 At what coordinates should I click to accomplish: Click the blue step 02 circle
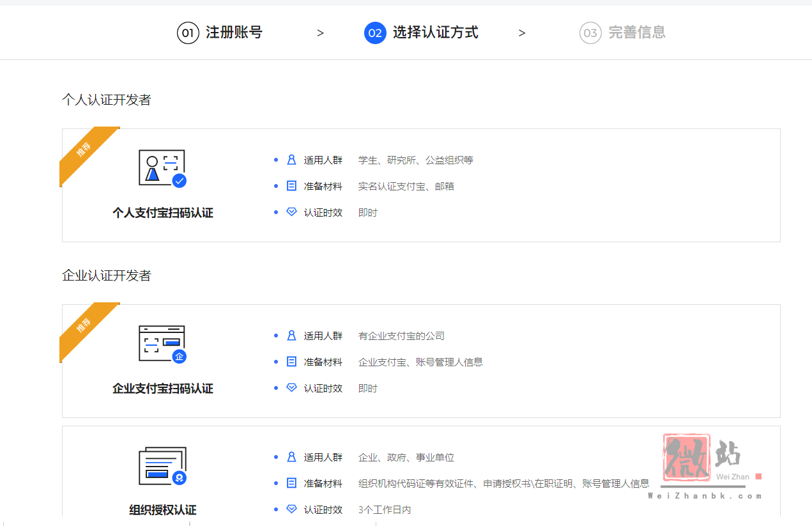[x=375, y=33]
